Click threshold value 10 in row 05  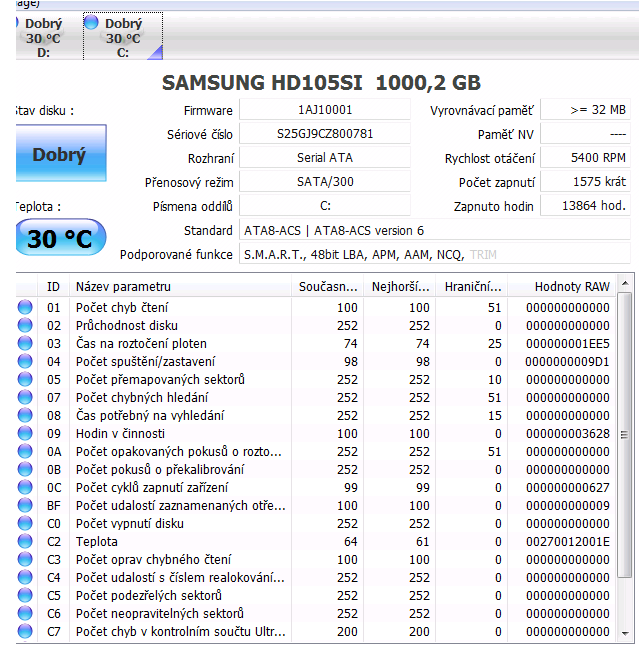point(494,380)
